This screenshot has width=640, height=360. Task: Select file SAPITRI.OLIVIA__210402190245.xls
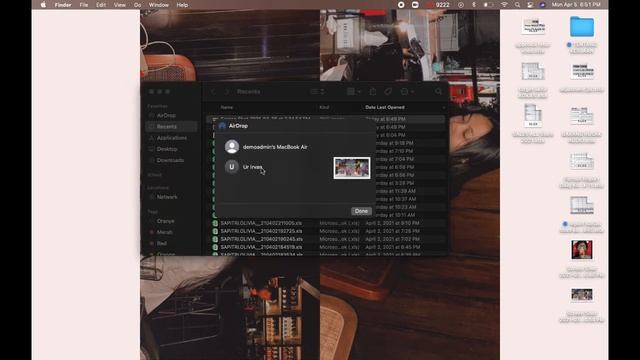tap(261, 239)
